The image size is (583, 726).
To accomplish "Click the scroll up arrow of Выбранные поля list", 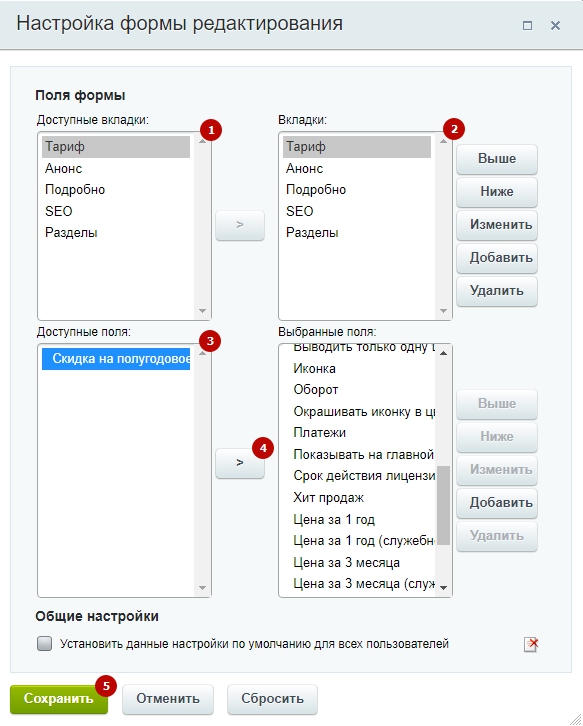I will pyautogui.click(x=443, y=353).
